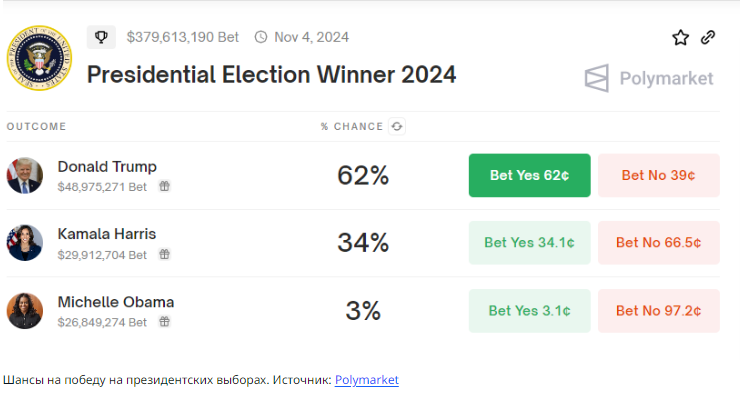Open the Polymarket source link

367,380
